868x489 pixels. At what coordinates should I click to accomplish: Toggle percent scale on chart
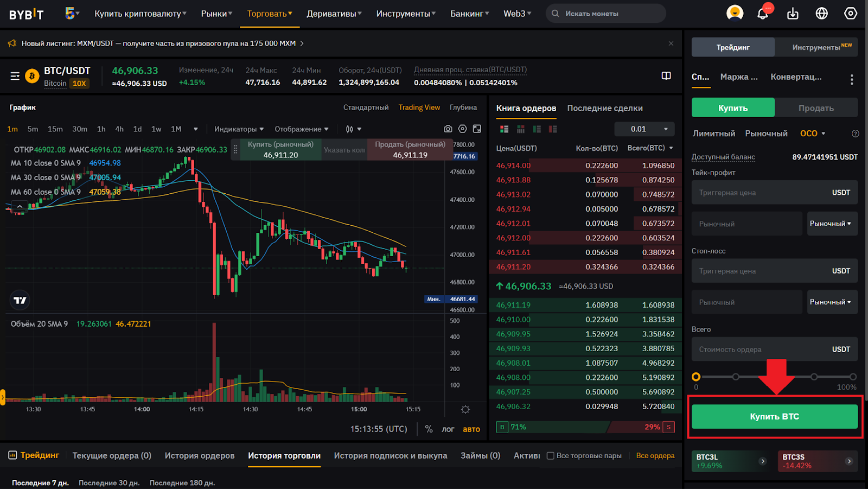[x=429, y=429]
